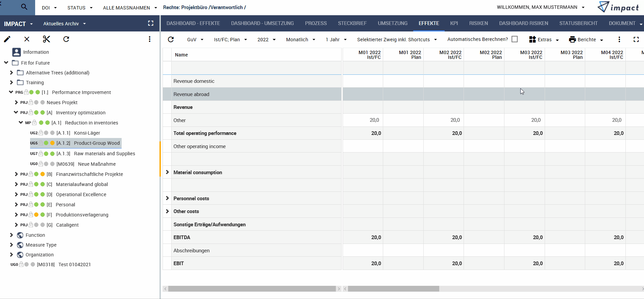Click the horizontal scrollbar under value columns
The width and height of the screenshot is (644, 299).
(393, 289)
